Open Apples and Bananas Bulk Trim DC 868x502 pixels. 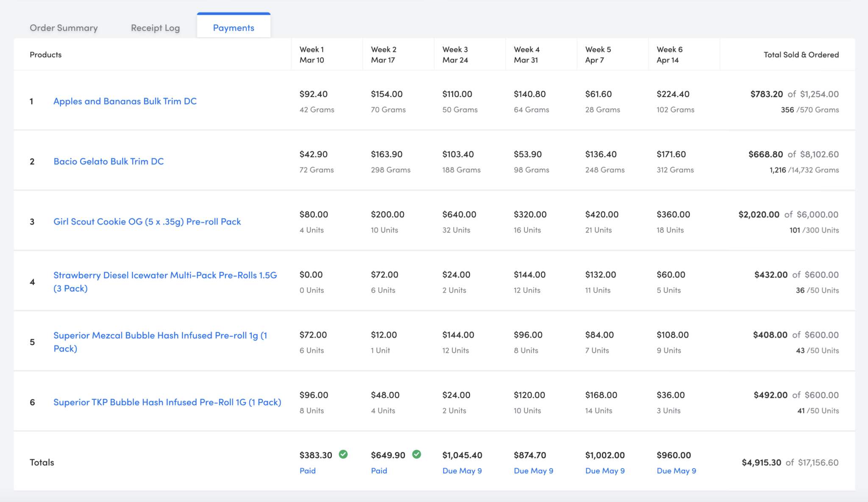click(125, 101)
